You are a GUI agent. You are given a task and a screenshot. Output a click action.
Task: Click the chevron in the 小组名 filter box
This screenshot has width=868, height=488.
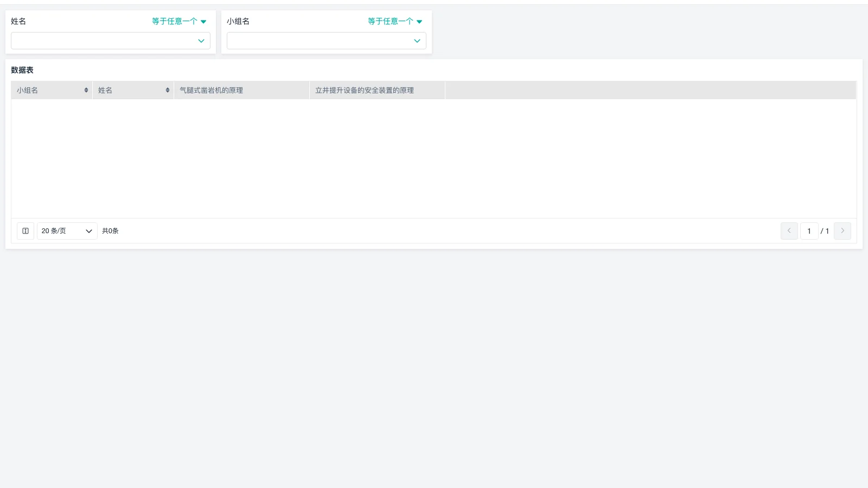417,41
